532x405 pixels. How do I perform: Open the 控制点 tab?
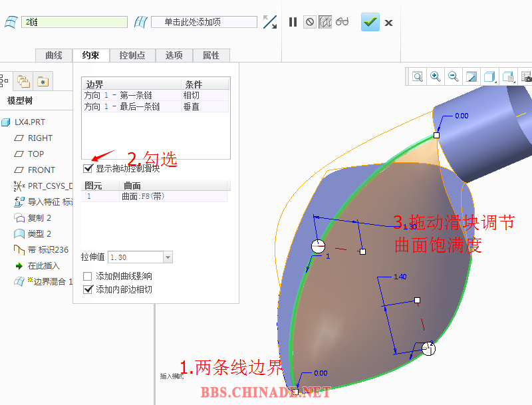tap(132, 55)
